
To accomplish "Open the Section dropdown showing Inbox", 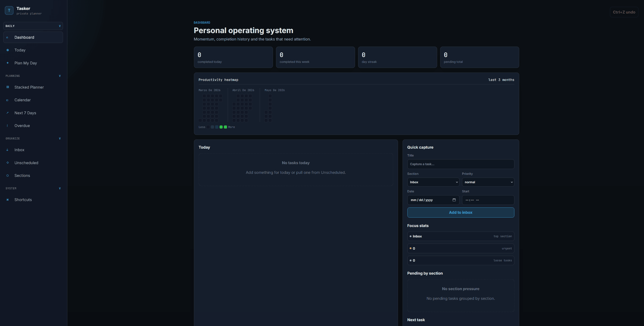I will tap(433, 182).
